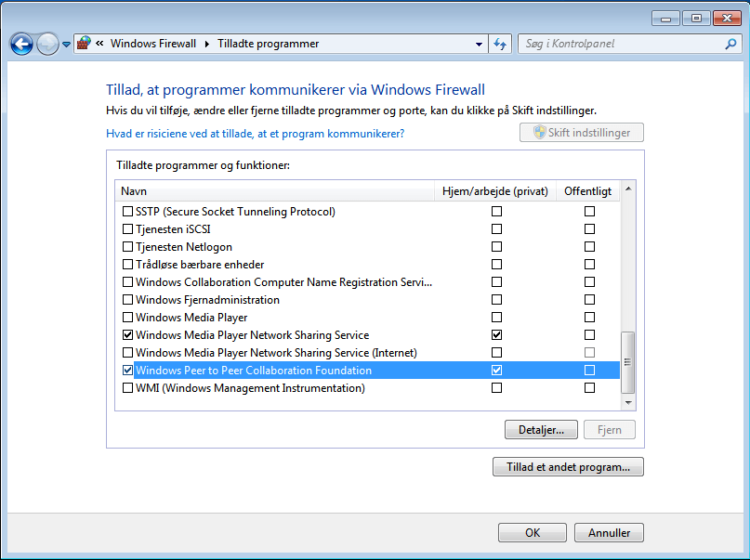
Task: Click the arrow after Windows Firewall breadcrumb
Action: (205, 43)
